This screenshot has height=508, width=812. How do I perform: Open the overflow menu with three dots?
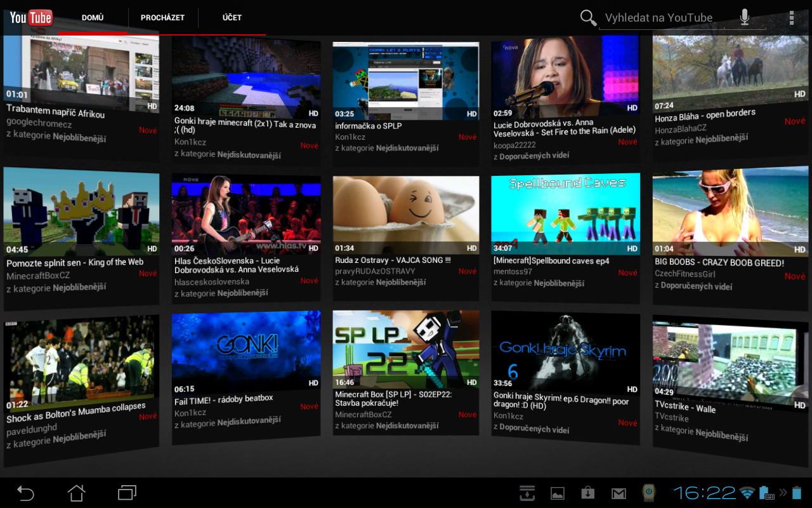click(792, 17)
